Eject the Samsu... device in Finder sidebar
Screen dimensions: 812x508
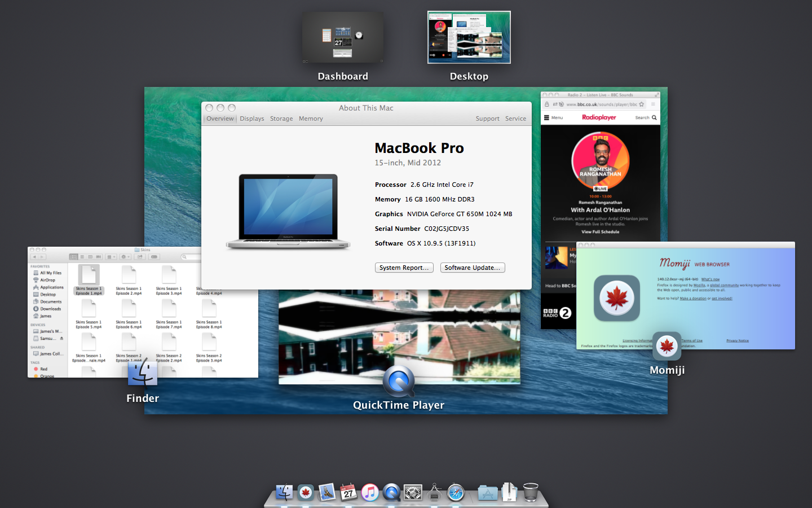(61, 339)
